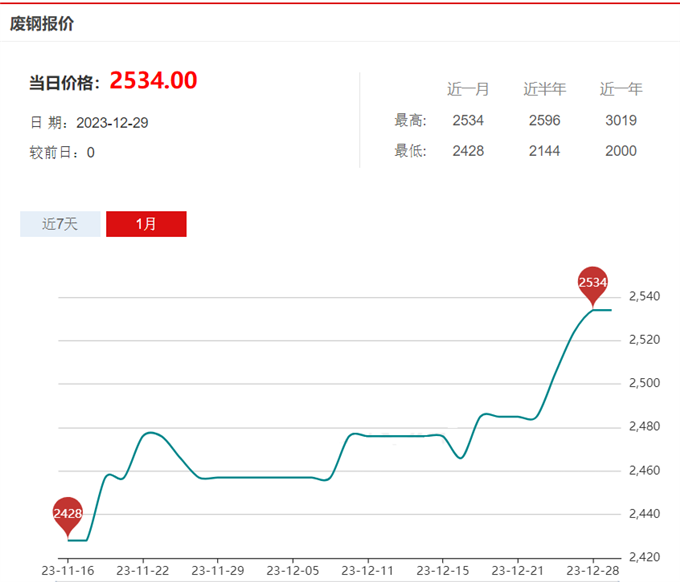Click the 2,540 y-axis label
This screenshot has height=582, width=680.
pos(644,297)
